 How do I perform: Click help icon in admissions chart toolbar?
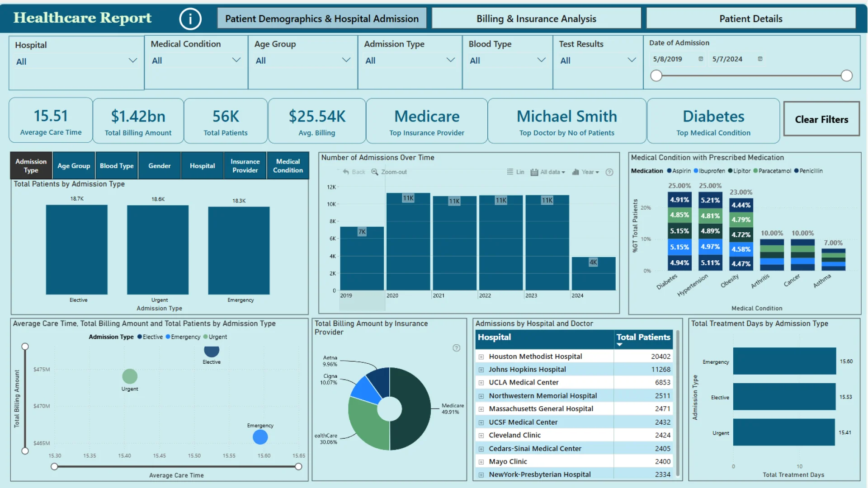coord(609,172)
